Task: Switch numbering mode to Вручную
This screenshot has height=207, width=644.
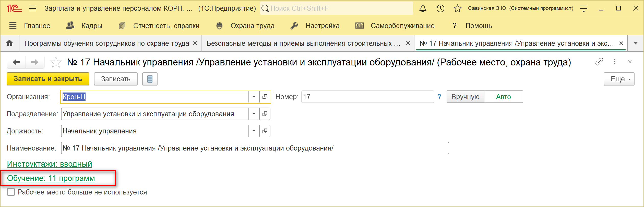Action: coord(465,97)
